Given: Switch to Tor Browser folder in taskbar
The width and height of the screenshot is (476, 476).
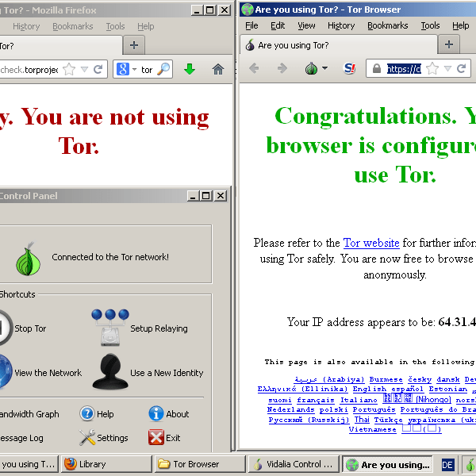Looking at the screenshot, I should click(x=200, y=464).
